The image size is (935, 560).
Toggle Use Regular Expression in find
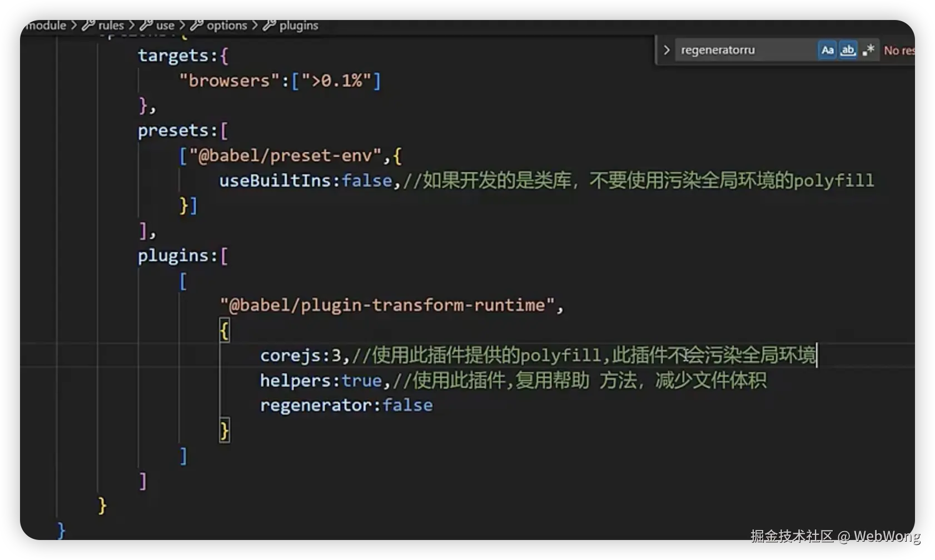(868, 50)
